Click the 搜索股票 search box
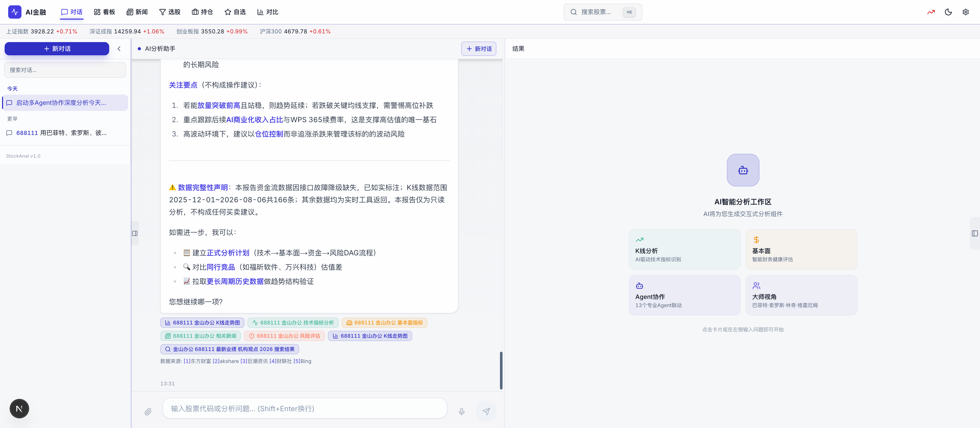 (603, 12)
